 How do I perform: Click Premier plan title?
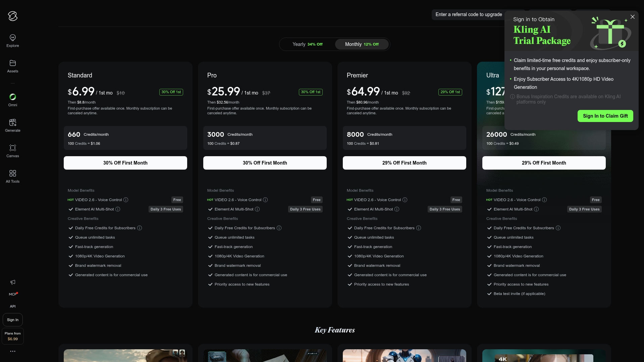tap(357, 75)
